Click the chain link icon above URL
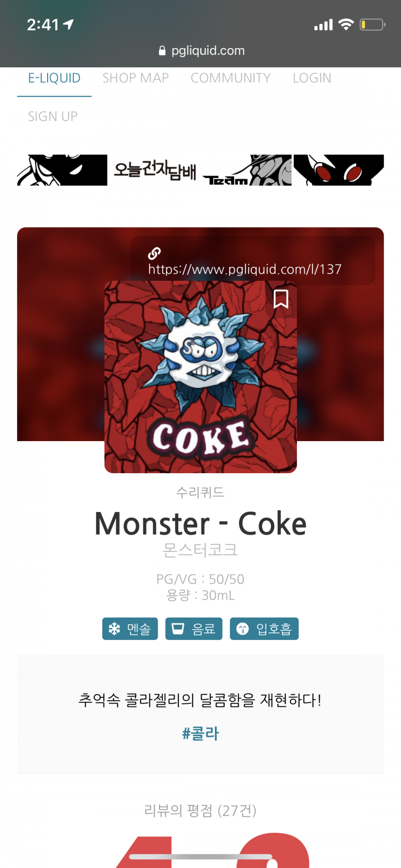Screen dimensions: 401x868 (154, 253)
